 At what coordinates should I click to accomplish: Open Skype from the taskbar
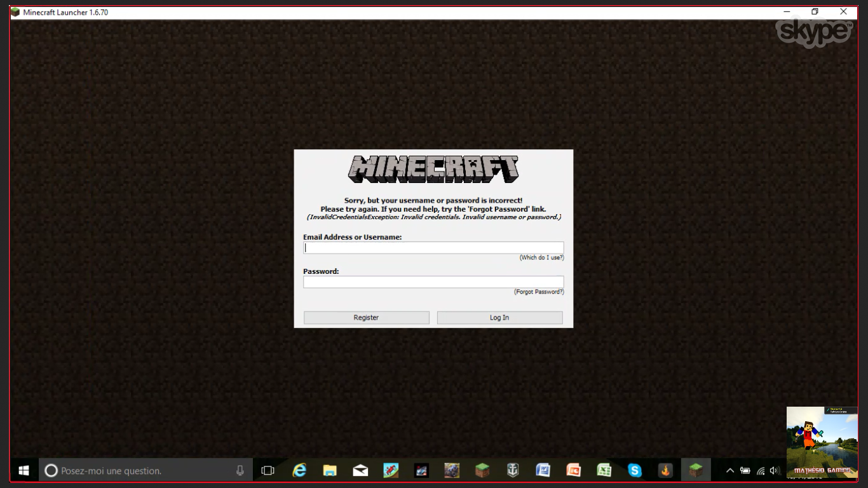(x=635, y=470)
